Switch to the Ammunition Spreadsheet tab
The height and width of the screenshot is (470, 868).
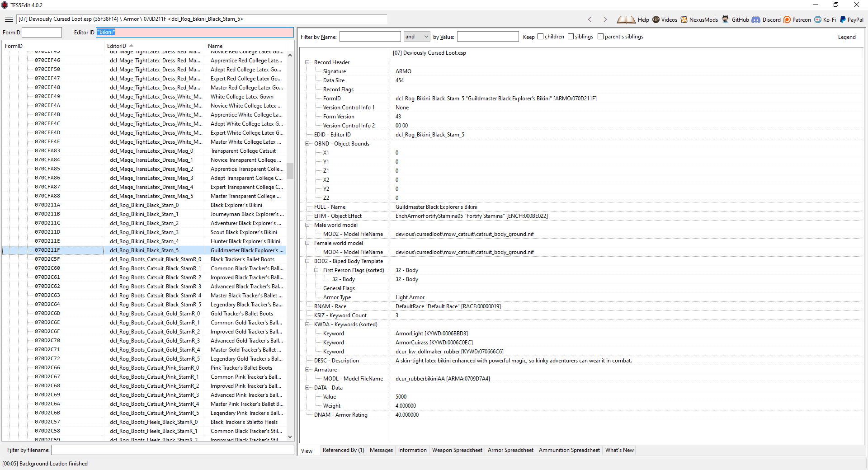pos(569,450)
